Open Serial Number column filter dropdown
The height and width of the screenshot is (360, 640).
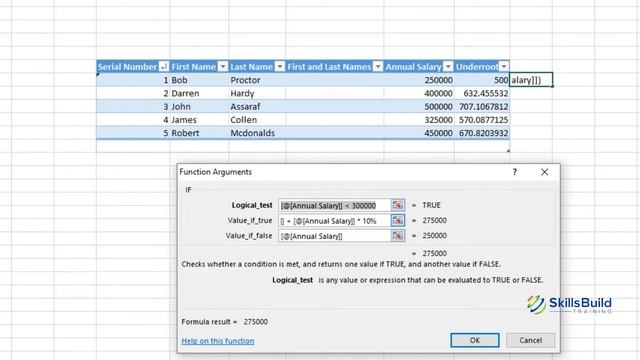click(x=164, y=67)
